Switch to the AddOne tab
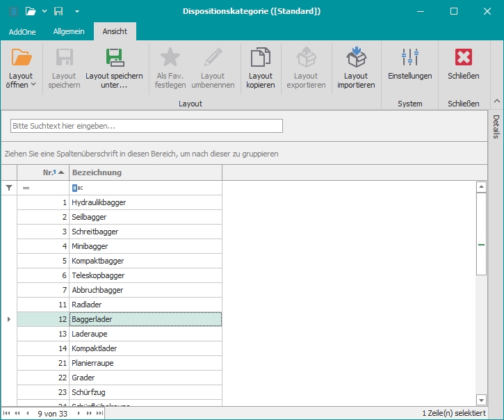Viewport: 504px width, 420px height. click(x=22, y=31)
